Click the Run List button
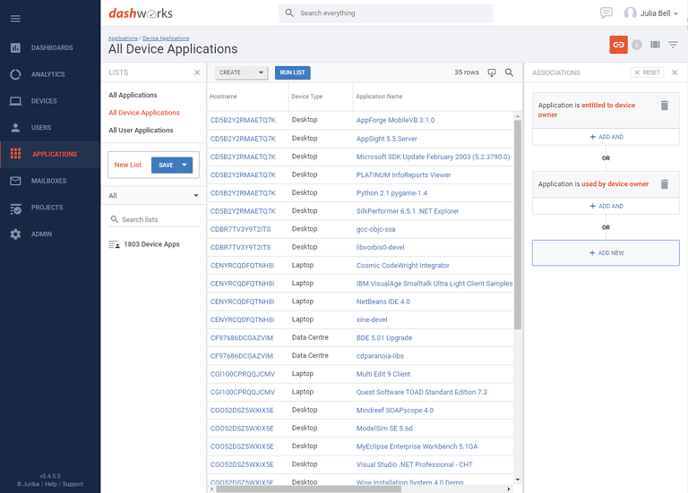Image resolution: width=688 pixels, height=493 pixels. pyautogui.click(x=292, y=72)
